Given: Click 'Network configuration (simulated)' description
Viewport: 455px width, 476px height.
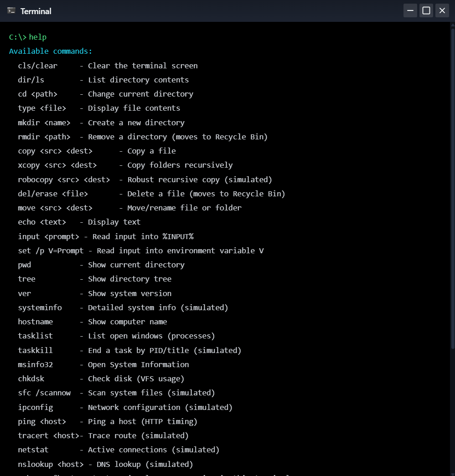Looking at the screenshot, I should (160, 407).
